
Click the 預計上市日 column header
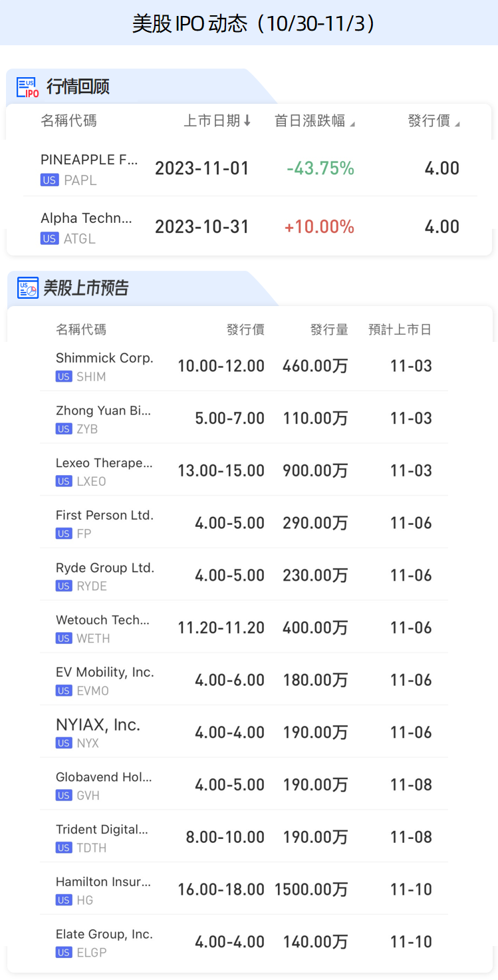pos(400,329)
